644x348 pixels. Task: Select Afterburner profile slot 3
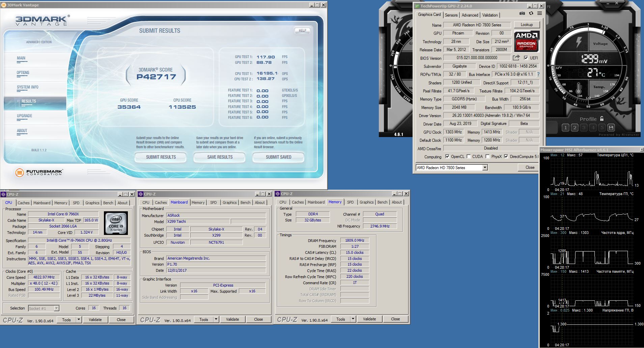(584, 128)
